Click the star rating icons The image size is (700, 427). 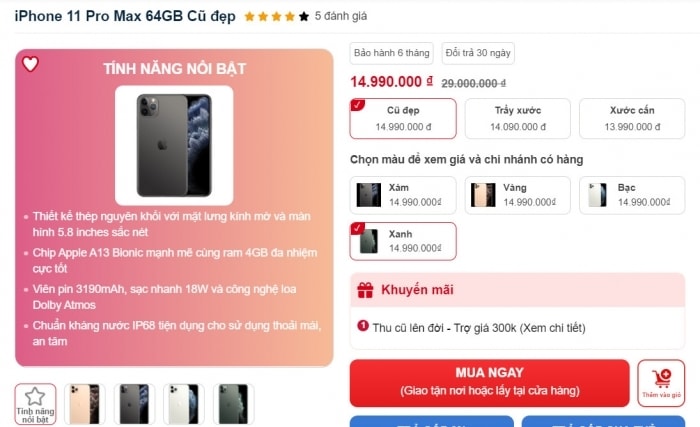pyautogui.click(x=276, y=17)
